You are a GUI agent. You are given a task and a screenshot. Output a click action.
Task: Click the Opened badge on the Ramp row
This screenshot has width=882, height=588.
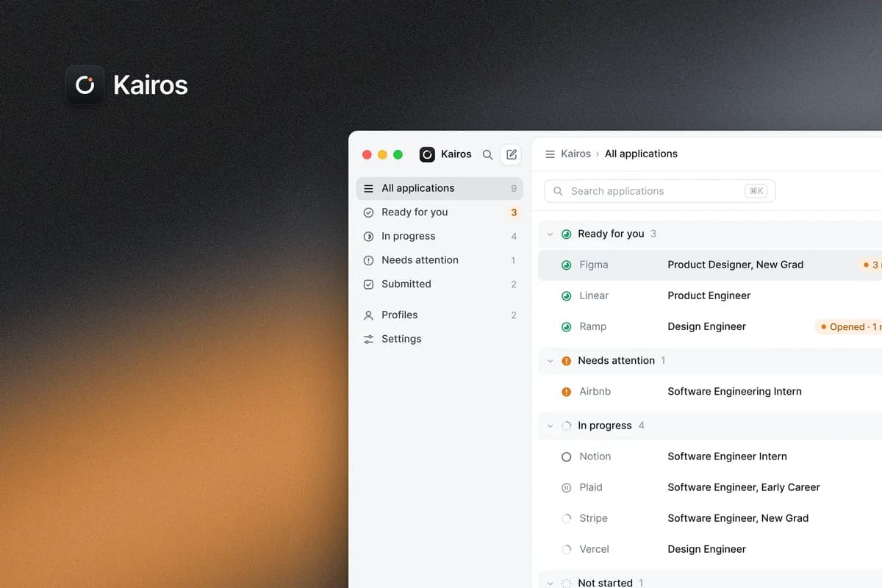[848, 327]
